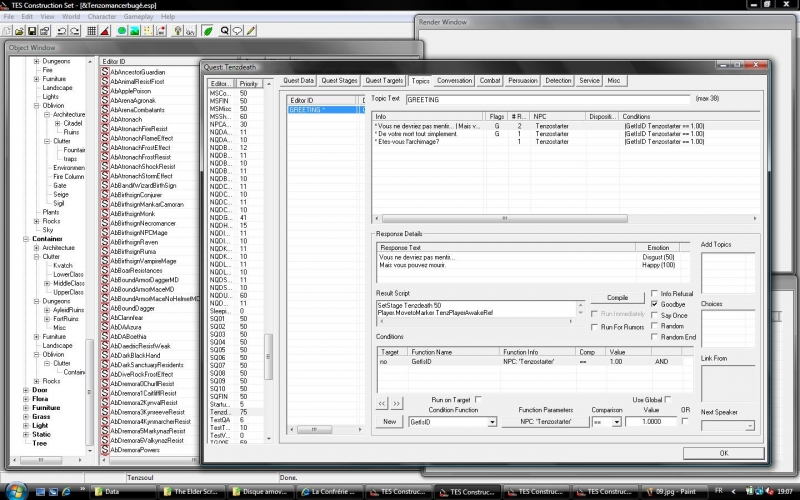Toggle the Snap to Grid icon

coord(92,31)
